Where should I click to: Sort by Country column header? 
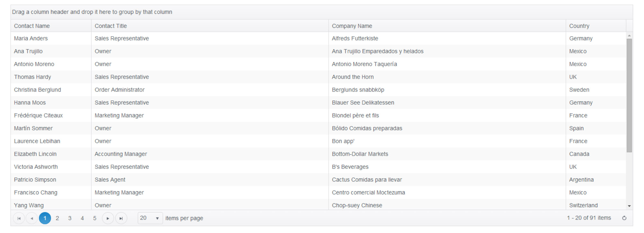point(579,26)
